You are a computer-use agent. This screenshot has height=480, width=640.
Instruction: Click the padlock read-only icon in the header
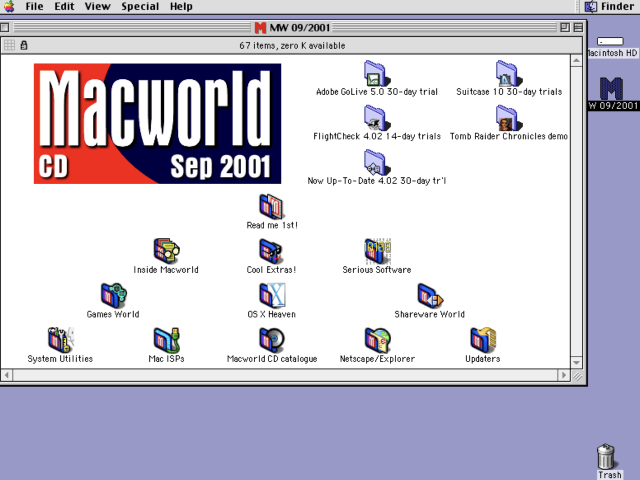pyautogui.click(x=24, y=45)
